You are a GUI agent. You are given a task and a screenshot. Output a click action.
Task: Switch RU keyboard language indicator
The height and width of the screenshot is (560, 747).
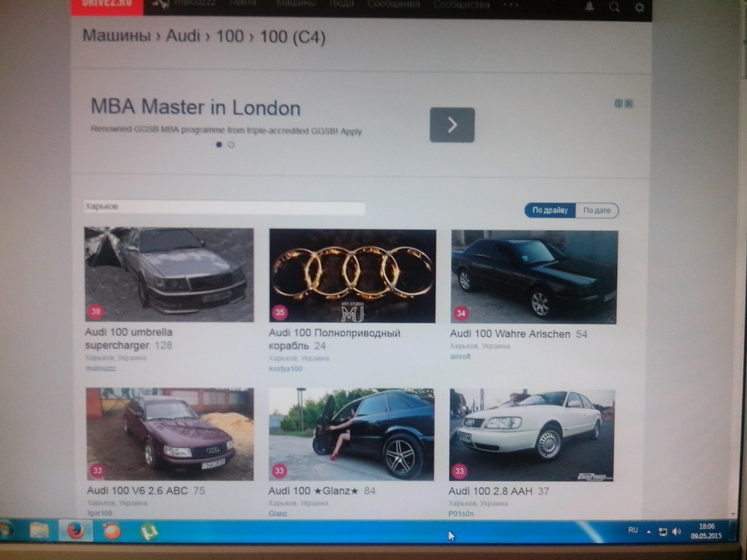click(x=633, y=530)
